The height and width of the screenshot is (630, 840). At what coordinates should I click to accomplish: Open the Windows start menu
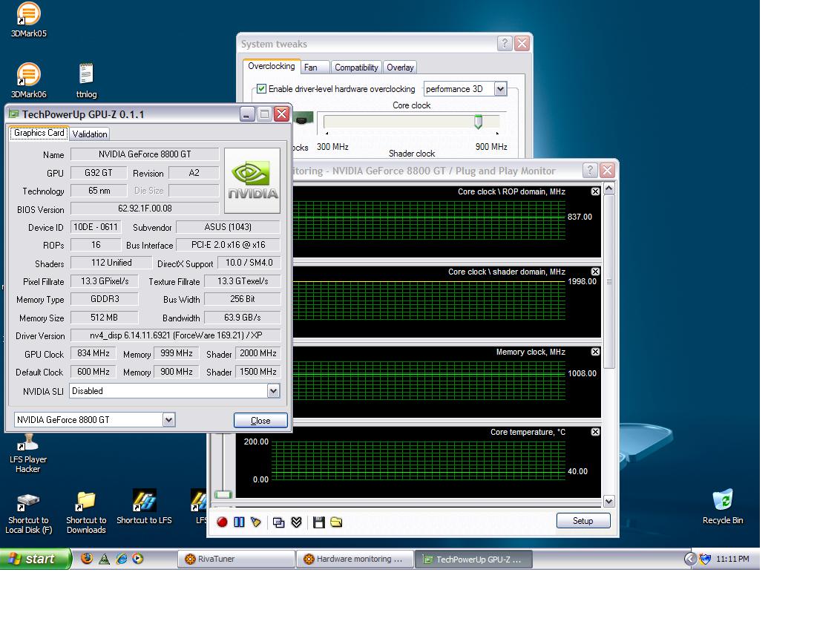coord(36,559)
